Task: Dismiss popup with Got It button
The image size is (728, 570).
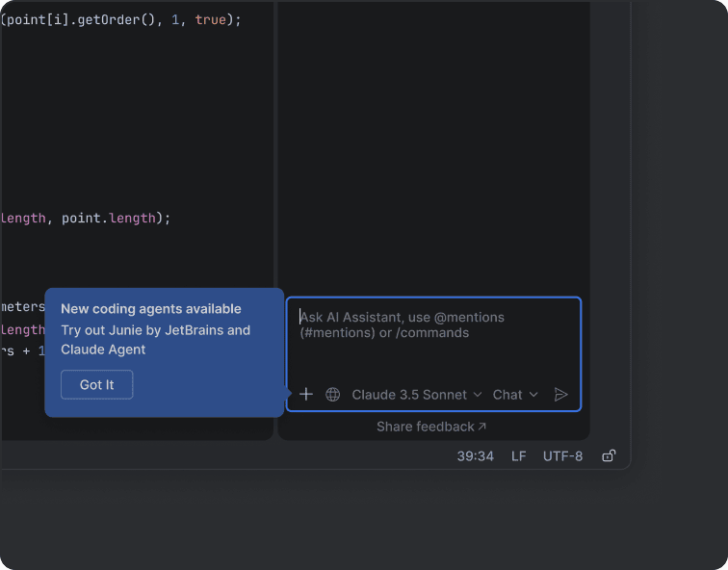Action: [96, 385]
